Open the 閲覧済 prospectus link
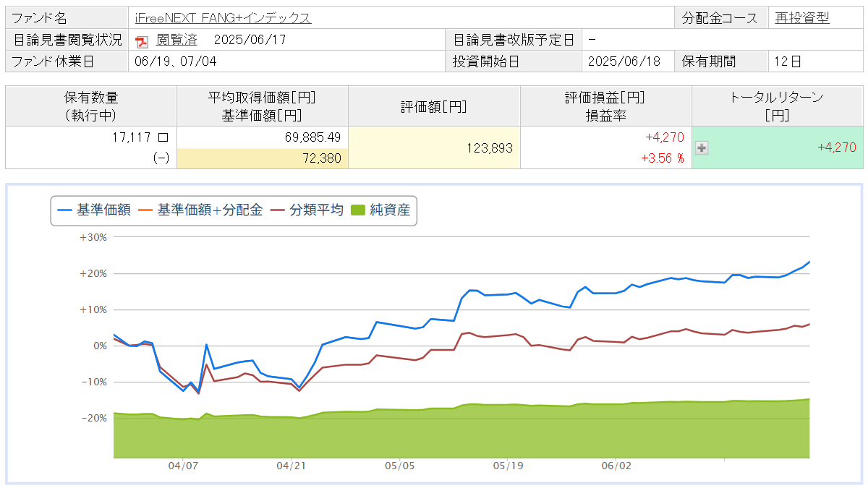Viewport: 868px width, 488px height. [176, 40]
